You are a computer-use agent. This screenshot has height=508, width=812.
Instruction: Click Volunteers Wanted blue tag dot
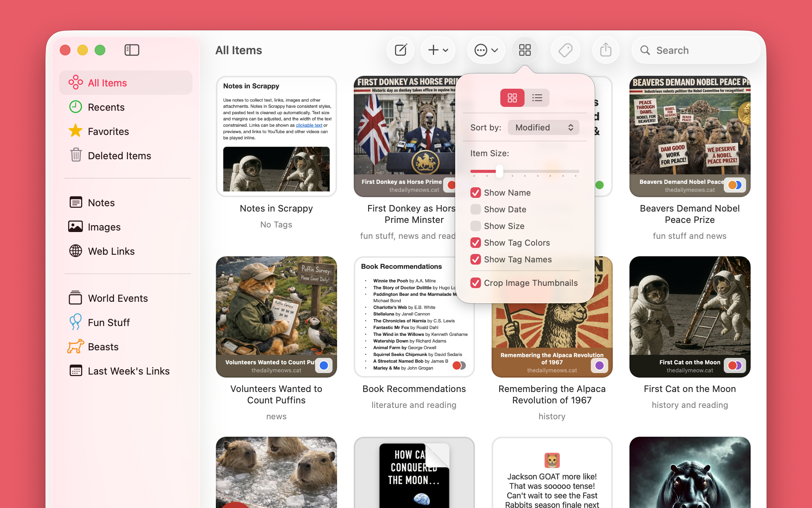pyautogui.click(x=324, y=365)
